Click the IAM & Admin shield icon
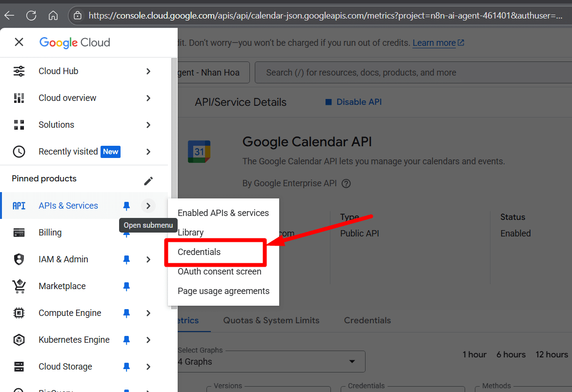The image size is (572, 392). point(19,259)
